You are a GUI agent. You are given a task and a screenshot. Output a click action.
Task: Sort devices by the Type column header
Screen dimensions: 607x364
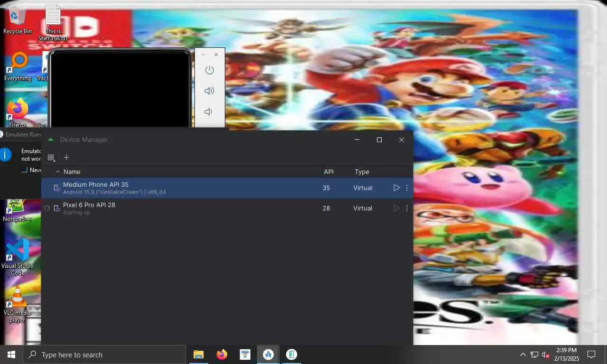click(362, 172)
